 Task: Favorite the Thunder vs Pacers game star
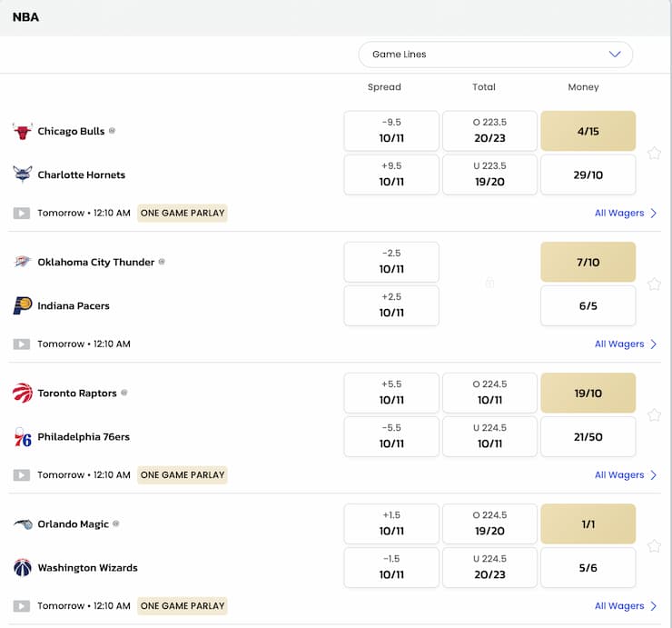point(654,284)
